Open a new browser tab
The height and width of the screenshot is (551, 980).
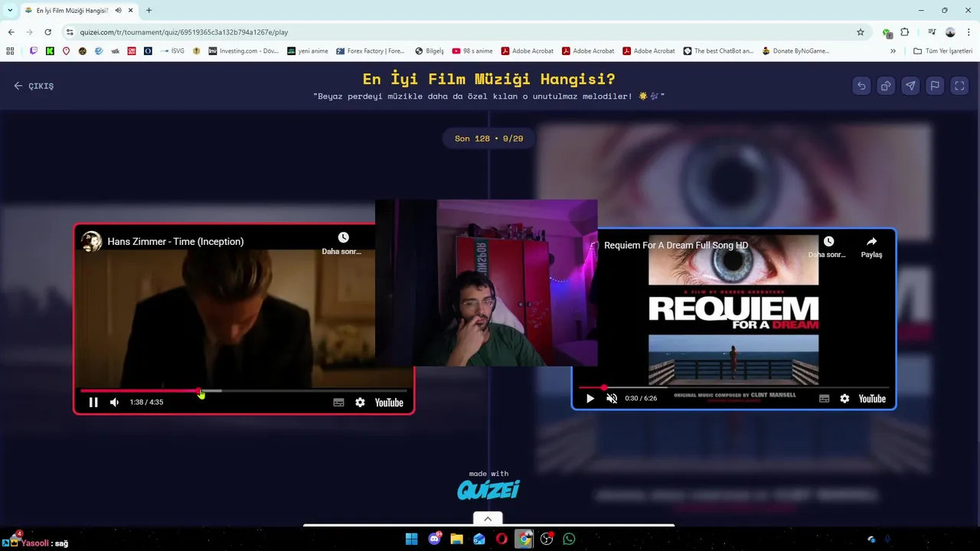click(x=149, y=11)
